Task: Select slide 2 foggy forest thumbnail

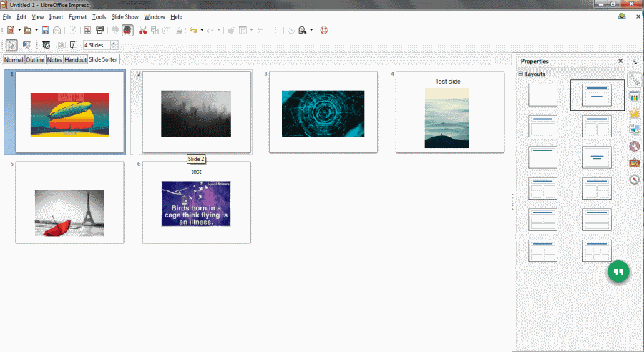Action: point(196,112)
